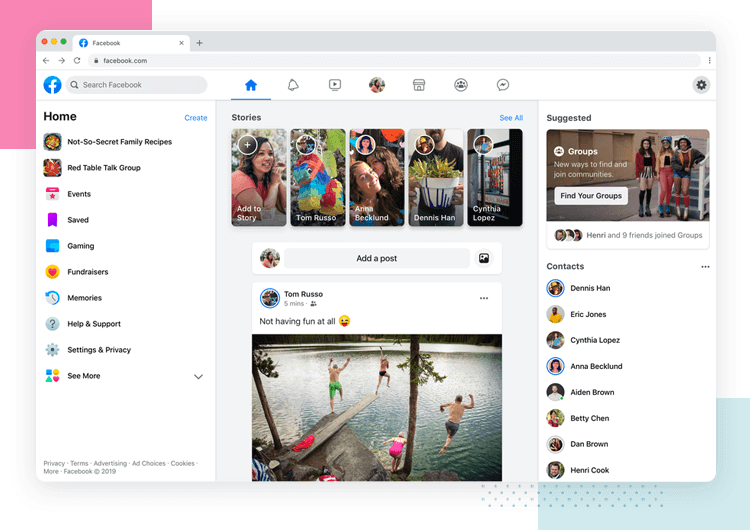Click the facebook.com address bar
750x530 pixels.
pos(395,61)
